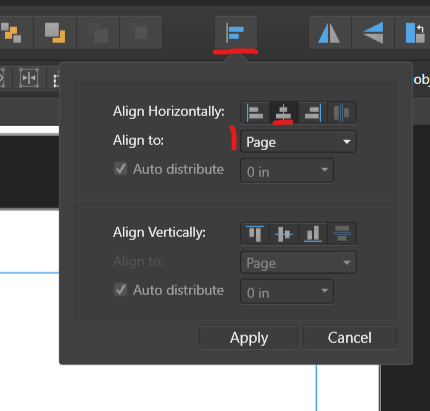Open horizontal Align to Page dropdown

(298, 142)
